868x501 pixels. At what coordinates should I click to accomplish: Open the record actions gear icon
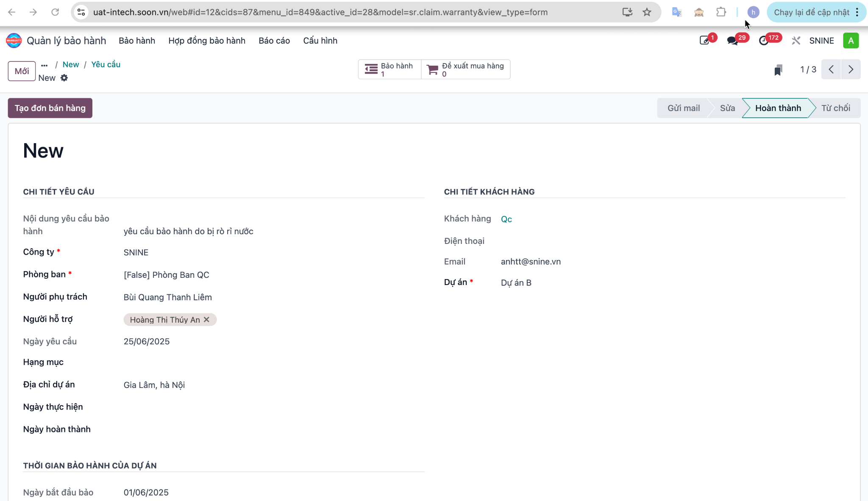[x=64, y=78]
